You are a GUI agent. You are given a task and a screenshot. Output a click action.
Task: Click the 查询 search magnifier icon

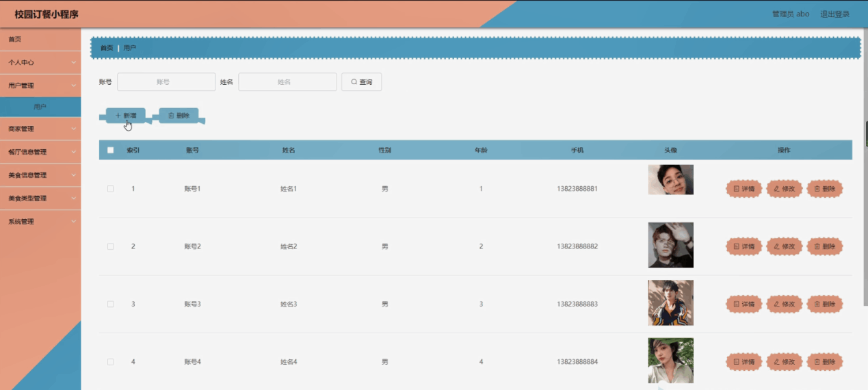[354, 82]
